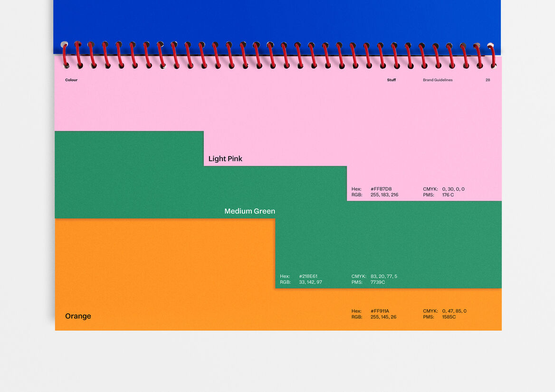The height and width of the screenshot is (392, 555).
Task: Click the Orange colour name
Action: click(78, 316)
